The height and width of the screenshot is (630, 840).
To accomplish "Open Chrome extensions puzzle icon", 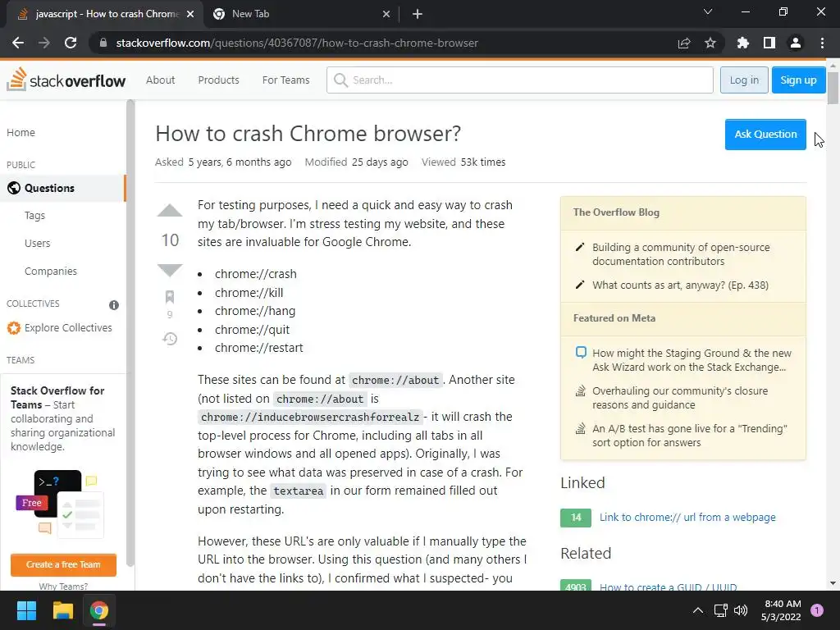I will 743,43.
